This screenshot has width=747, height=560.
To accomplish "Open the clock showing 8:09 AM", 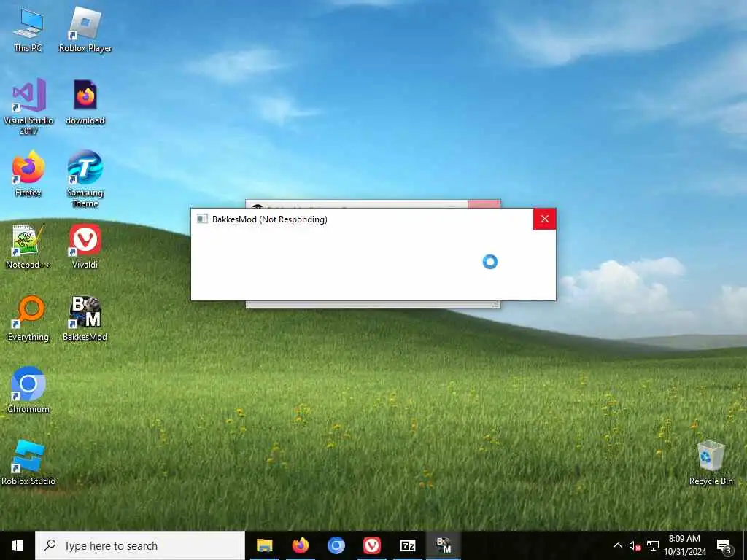I will (684, 545).
